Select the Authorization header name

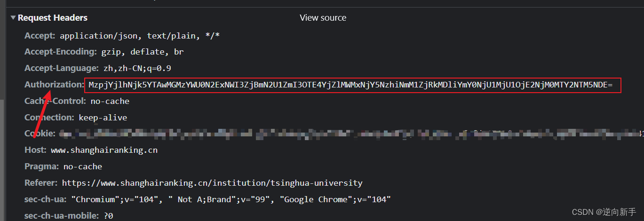point(54,85)
